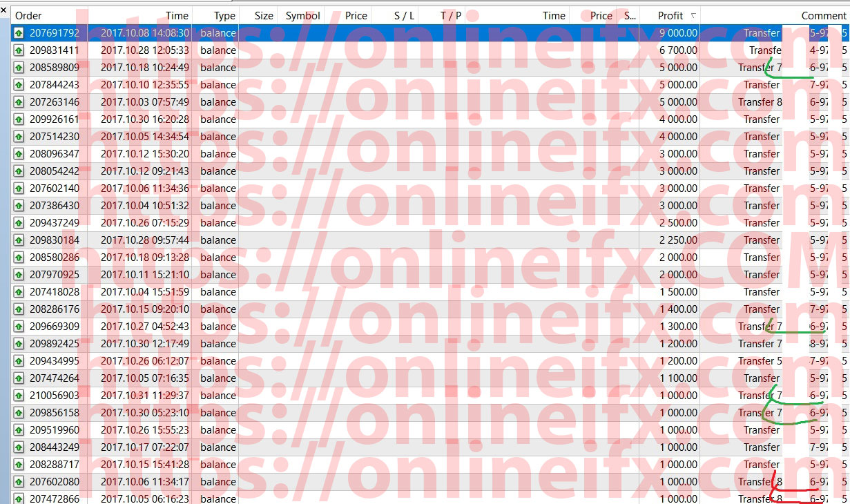The width and height of the screenshot is (850, 504).
Task: Select the time 2017.10.03 07:57:49
Action: pos(144,102)
